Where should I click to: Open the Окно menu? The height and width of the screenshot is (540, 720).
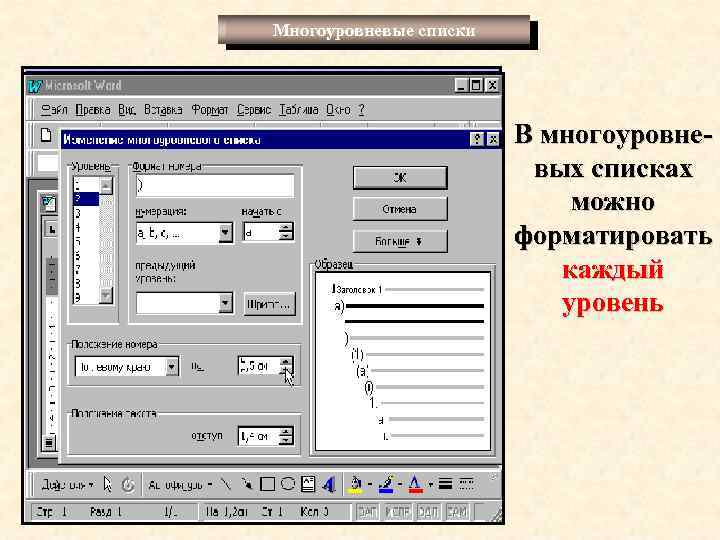[x=338, y=110]
